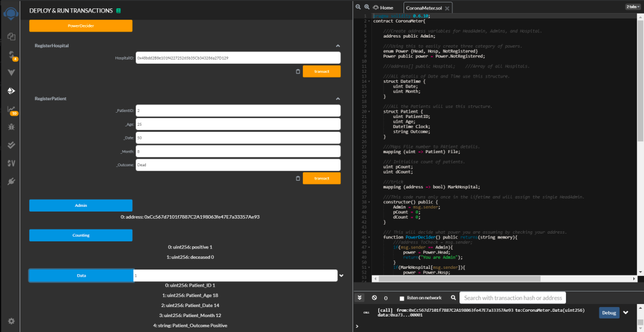Click the HospitalID input field
This screenshot has width=644, height=332.
point(238,58)
